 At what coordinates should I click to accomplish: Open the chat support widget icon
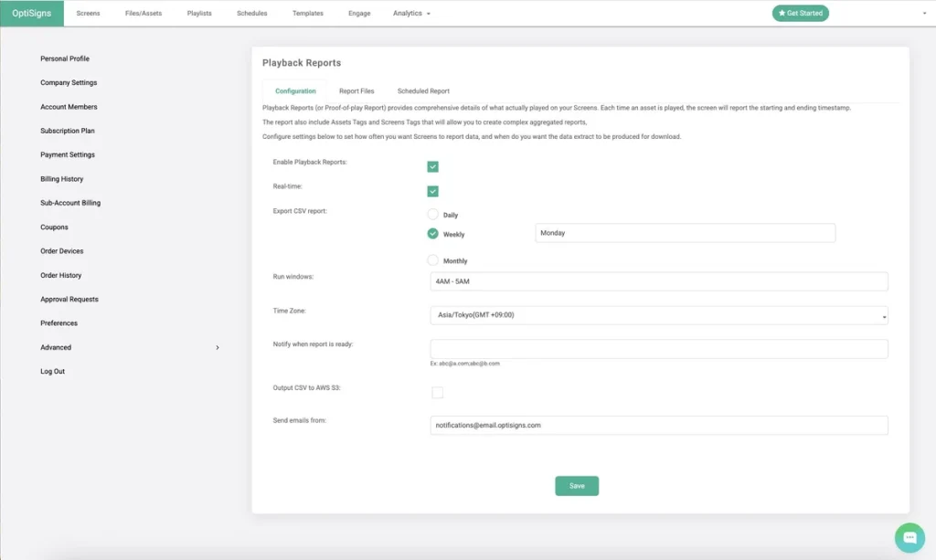pos(909,537)
